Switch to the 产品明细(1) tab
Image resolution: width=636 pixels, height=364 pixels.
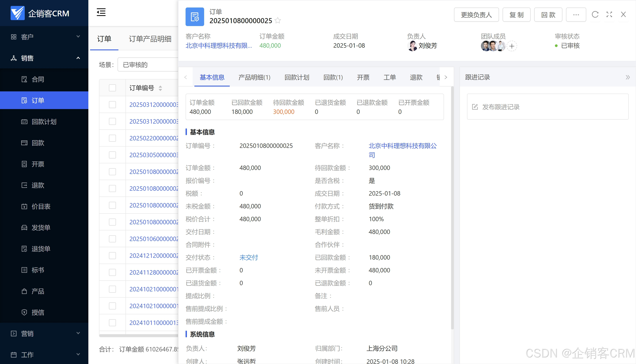click(254, 77)
